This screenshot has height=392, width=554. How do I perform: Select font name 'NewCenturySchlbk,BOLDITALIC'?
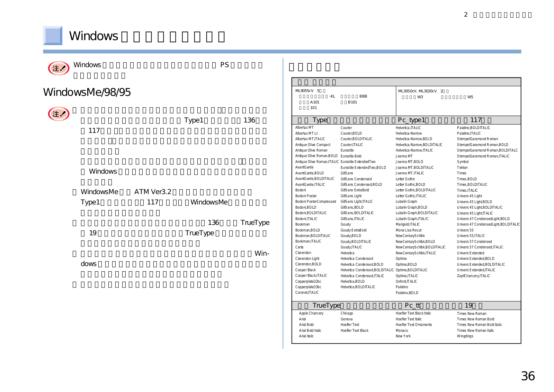coord(421,247)
